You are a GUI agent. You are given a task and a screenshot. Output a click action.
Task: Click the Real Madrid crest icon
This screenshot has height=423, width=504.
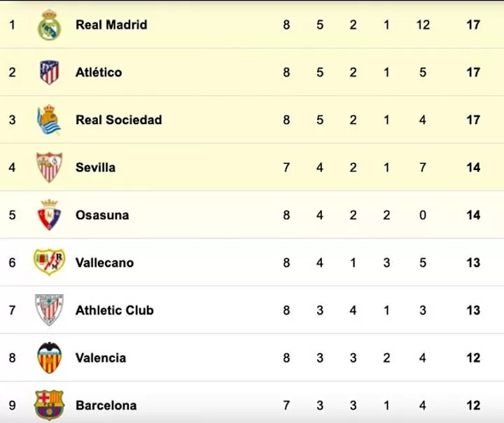tap(49, 25)
